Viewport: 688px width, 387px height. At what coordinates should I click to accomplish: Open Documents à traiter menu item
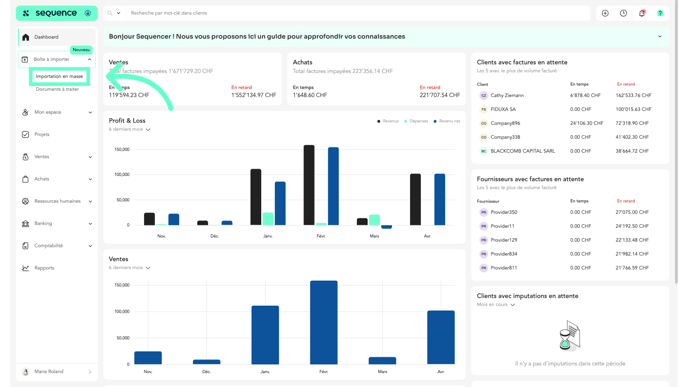pos(57,89)
